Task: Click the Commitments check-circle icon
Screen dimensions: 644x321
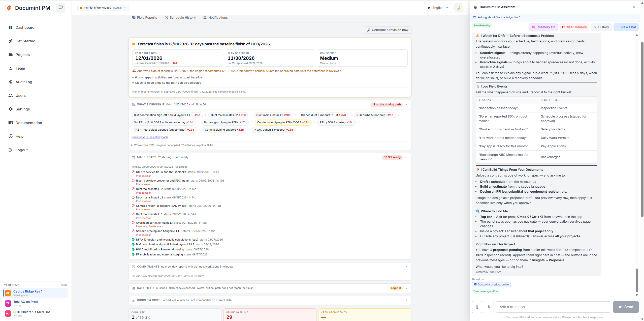Action: tap(133, 267)
